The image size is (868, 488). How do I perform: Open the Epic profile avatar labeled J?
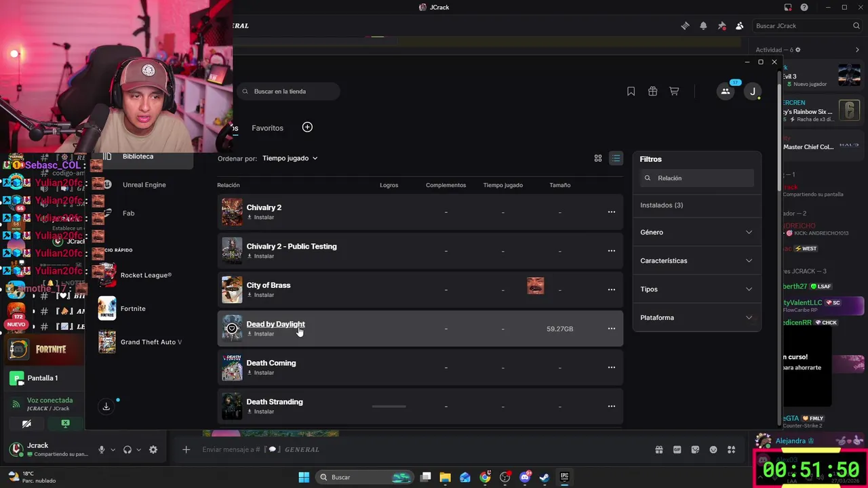point(752,91)
